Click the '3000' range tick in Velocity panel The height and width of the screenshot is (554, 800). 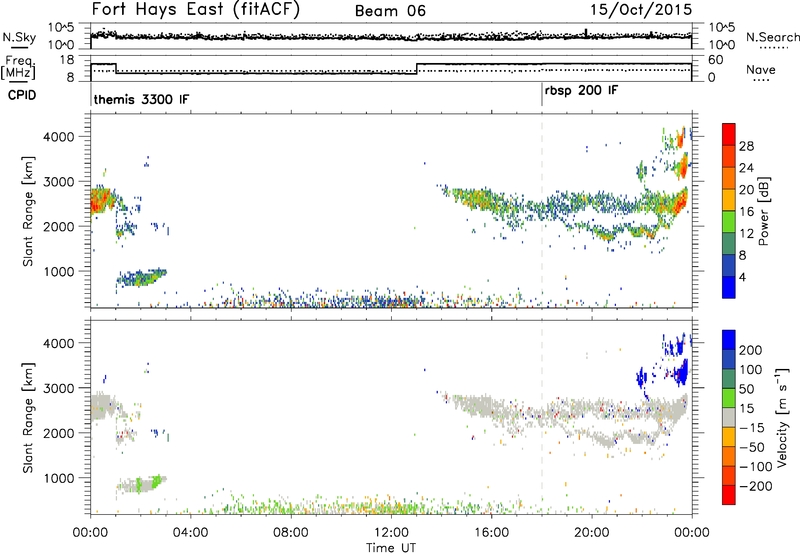coord(59,388)
